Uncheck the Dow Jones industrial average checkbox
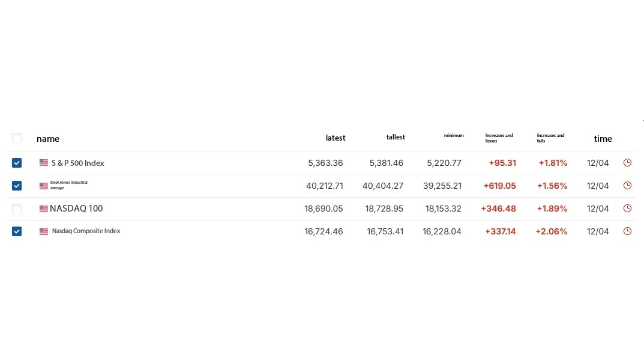644x363 pixels. (17, 185)
